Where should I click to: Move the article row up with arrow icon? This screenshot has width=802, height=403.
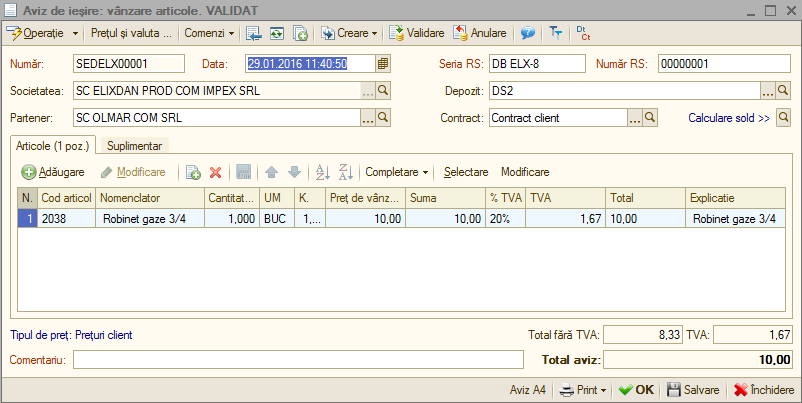click(x=272, y=172)
